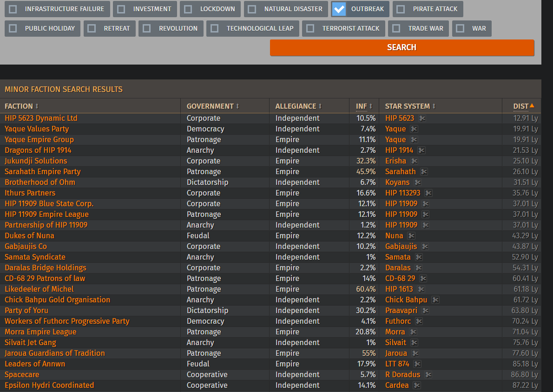
Task: Open the Sarahath star system link
Action: click(x=400, y=172)
